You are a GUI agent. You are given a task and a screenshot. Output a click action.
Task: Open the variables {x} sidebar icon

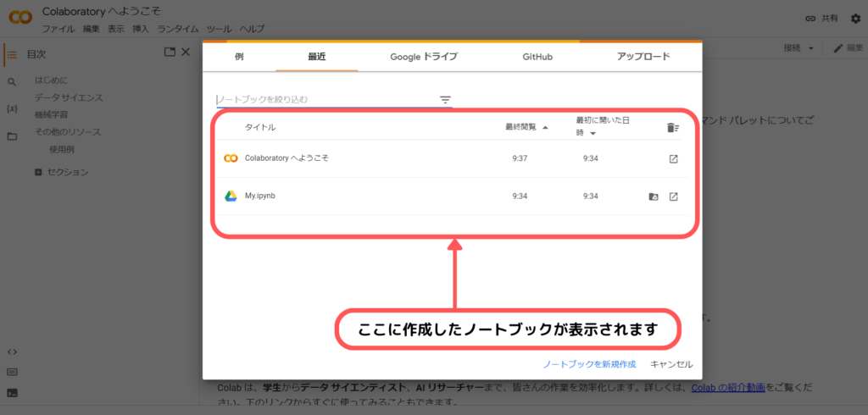click(12, 108)
